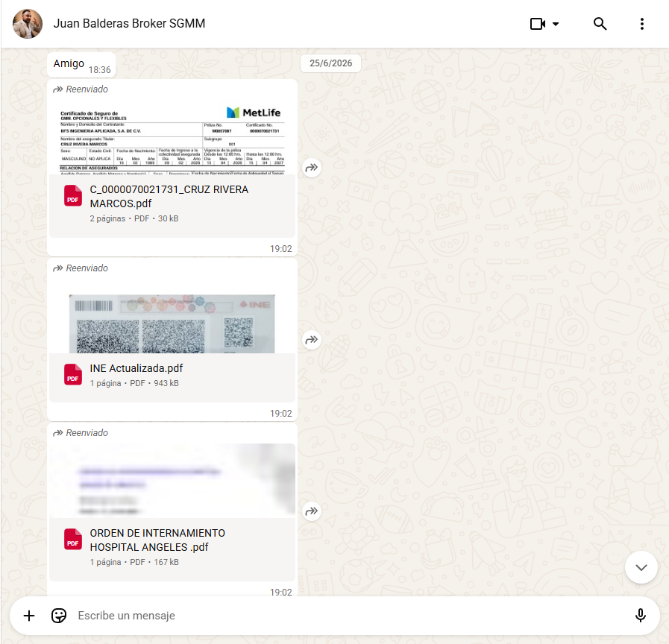Image resolution: width=669 pixels, height=644 pixels.
Task: Open the emoji and sticker picker
Action: point(59,616)
